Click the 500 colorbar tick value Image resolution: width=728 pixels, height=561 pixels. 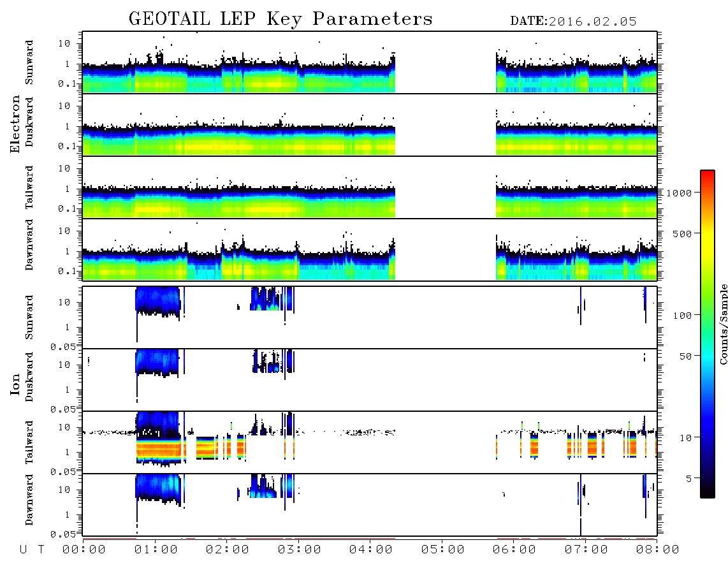point(683,234)
